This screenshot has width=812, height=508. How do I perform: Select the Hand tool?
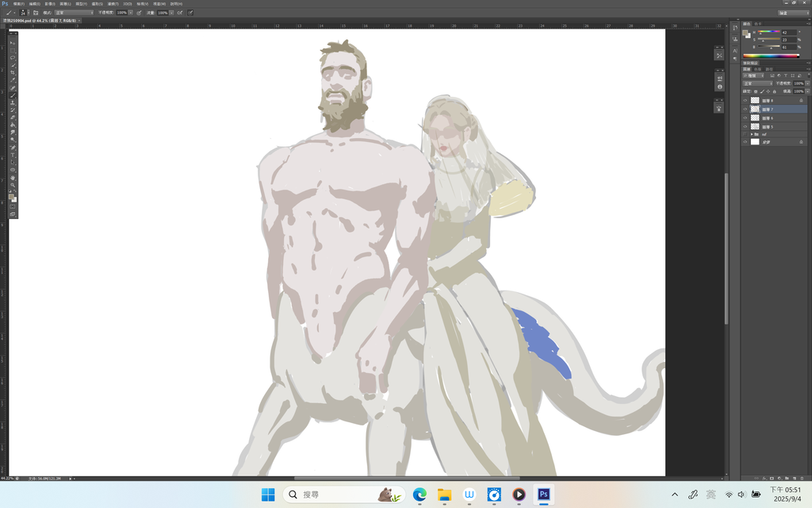coord(13,178)
